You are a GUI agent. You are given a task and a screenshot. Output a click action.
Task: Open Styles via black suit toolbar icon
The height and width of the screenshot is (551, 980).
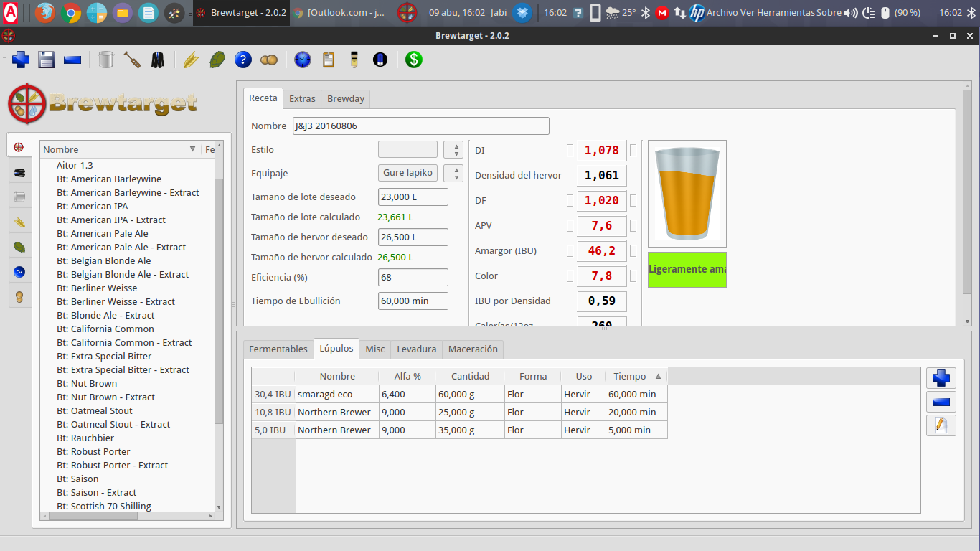(158, 60)
